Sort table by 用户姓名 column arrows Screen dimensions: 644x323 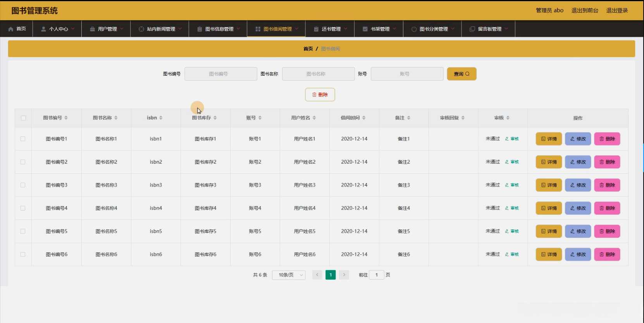(314, 118)
